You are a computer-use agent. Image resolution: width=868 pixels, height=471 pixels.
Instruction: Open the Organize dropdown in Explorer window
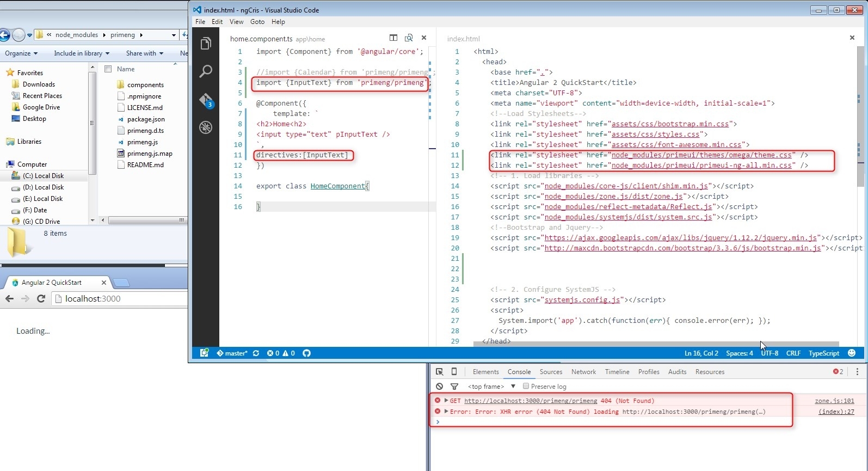[21, 53]
